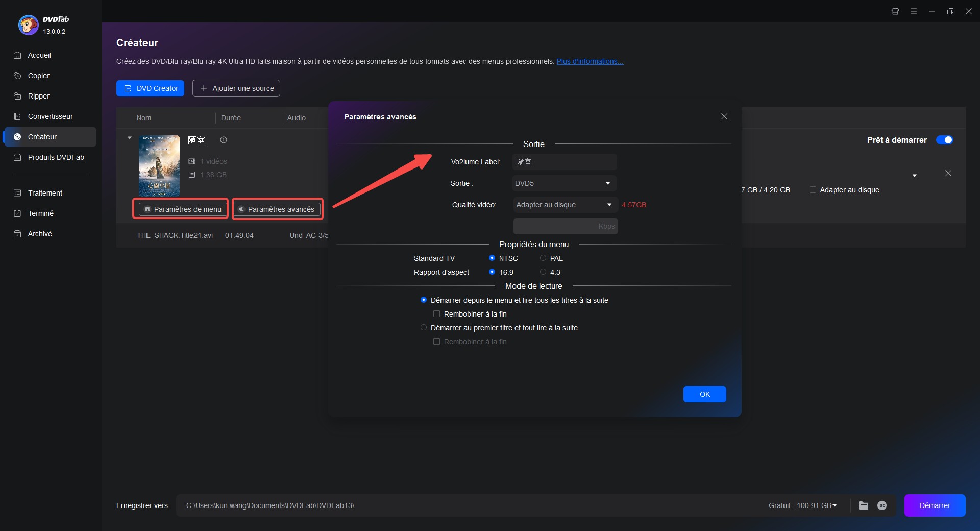Click the DVD Creator mode button
The image size is (980, 531).
pyautogui.click(x=150, y=88)
